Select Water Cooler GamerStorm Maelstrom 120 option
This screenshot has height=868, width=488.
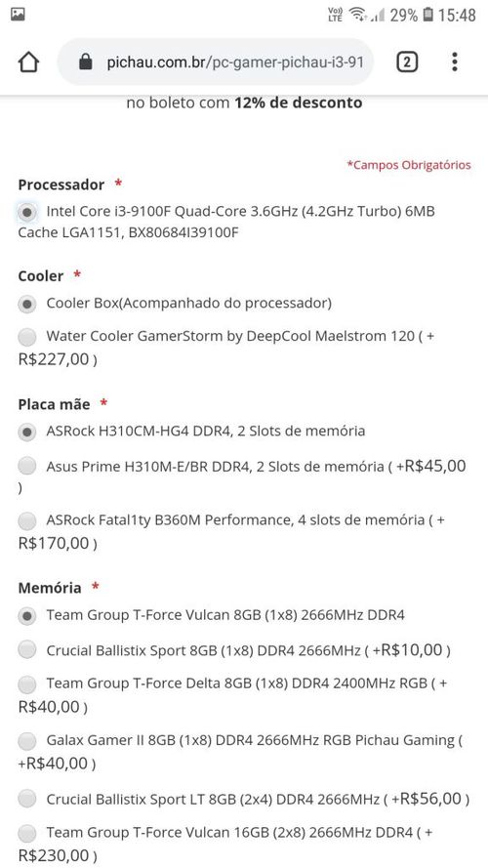[27, 336]
